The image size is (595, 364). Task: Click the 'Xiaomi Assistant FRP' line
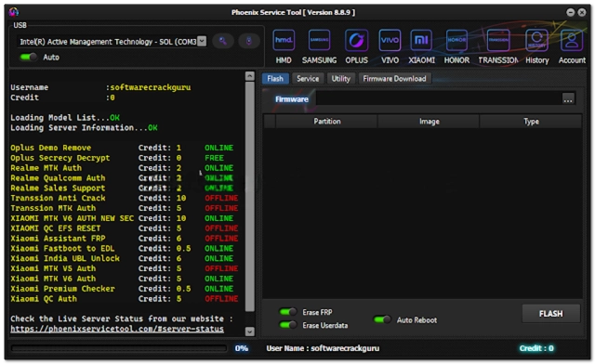[124, 238]
